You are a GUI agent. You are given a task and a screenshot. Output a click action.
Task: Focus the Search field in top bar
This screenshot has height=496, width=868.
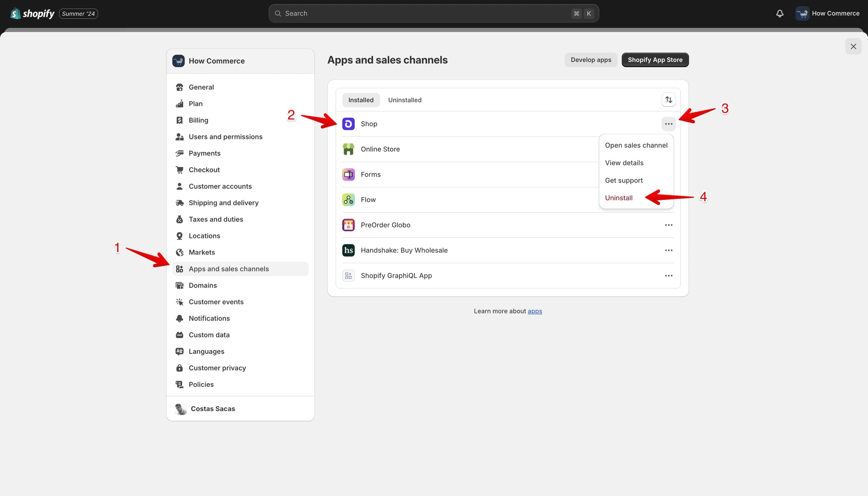click(434, 14)
